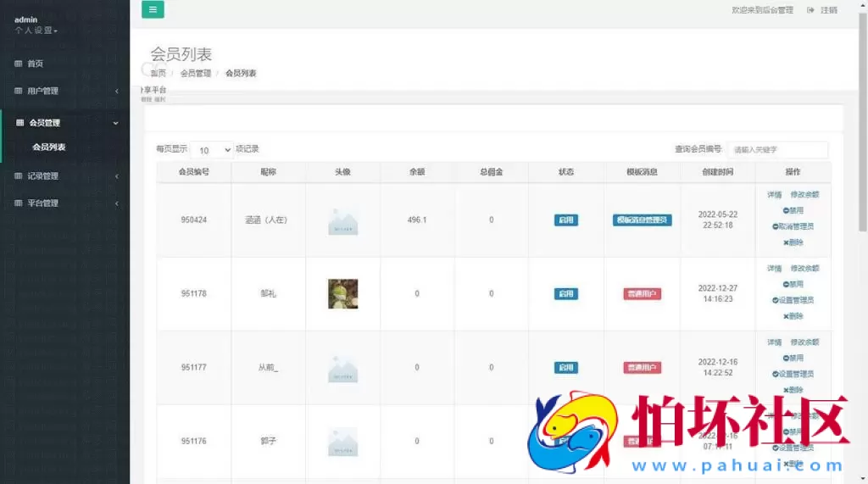Open 详情 for member 950424
This screenshot has height=484, width=868.
[x=775, y=195]
